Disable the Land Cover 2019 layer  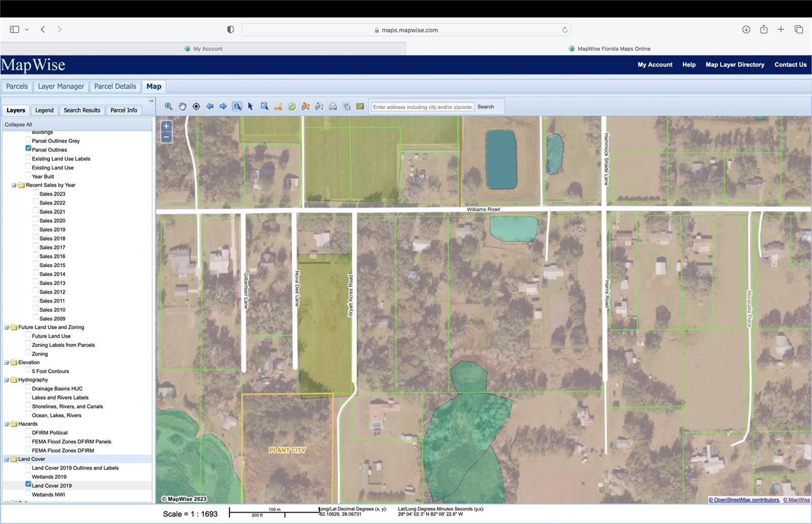(x=28, y=484)
